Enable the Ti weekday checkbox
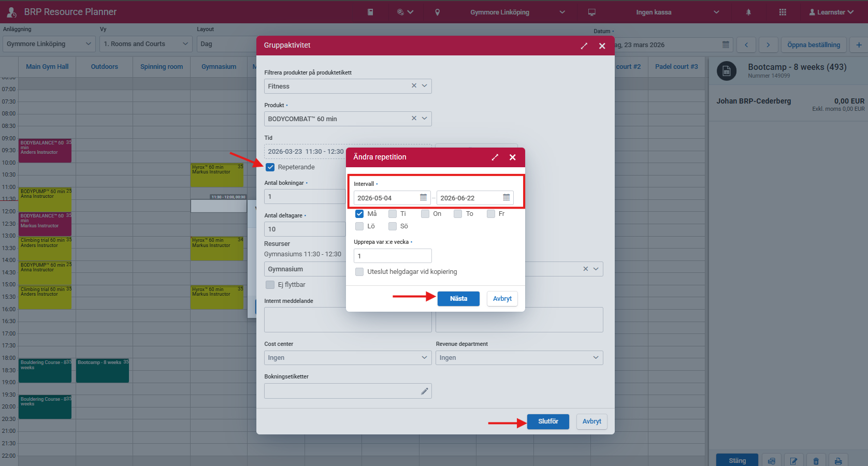Viewport: 868px width, 466px height. (x=393, y=214)
